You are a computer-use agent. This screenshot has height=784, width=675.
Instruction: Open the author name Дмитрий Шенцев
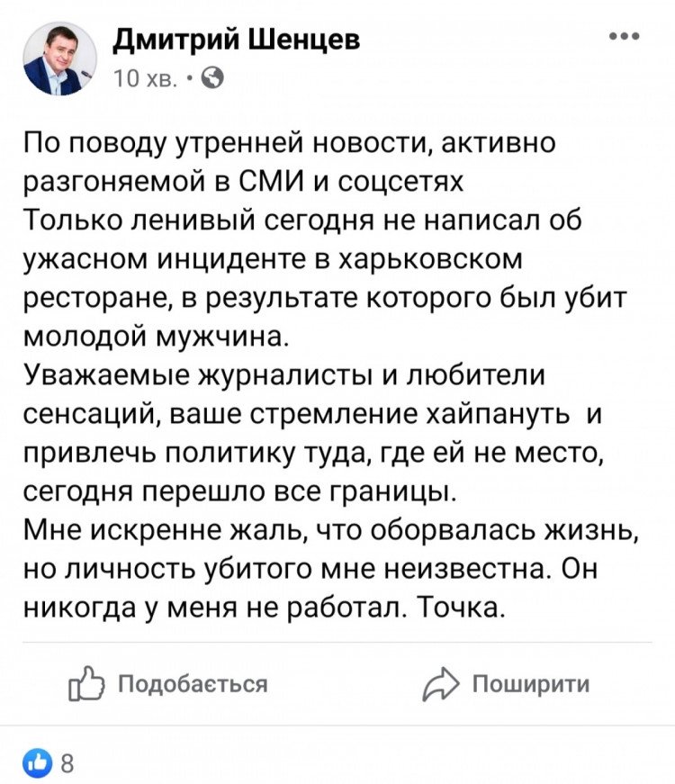click(x=236, y=39)
